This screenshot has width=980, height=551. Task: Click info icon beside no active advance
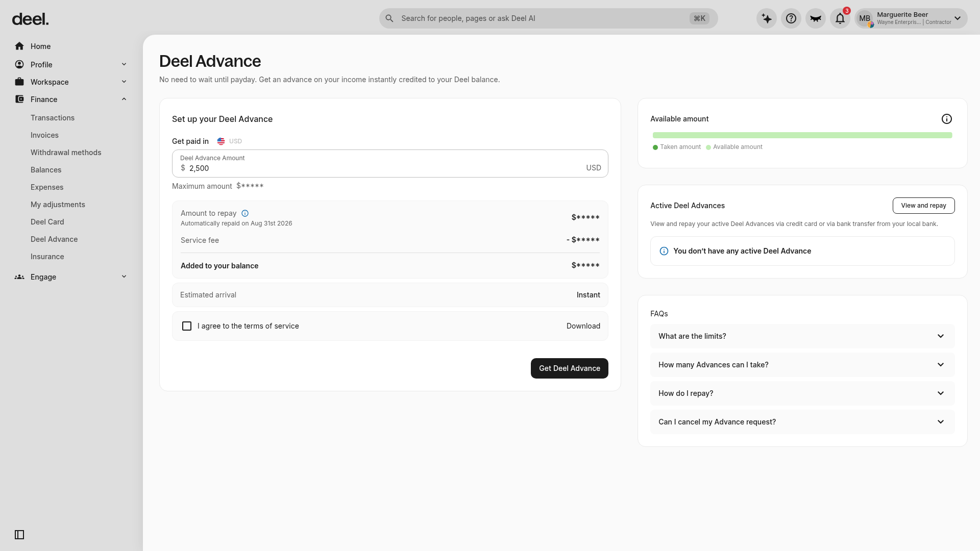coord(664,251)
